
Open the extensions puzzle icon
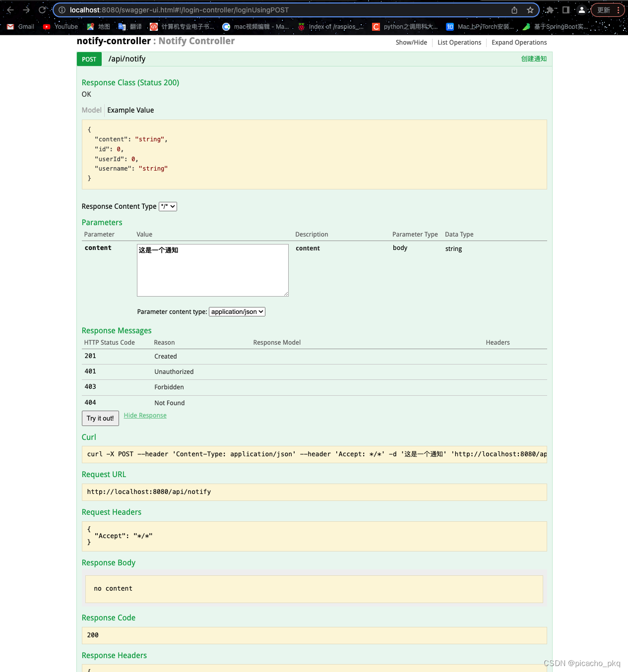click(x=550, y=10)
